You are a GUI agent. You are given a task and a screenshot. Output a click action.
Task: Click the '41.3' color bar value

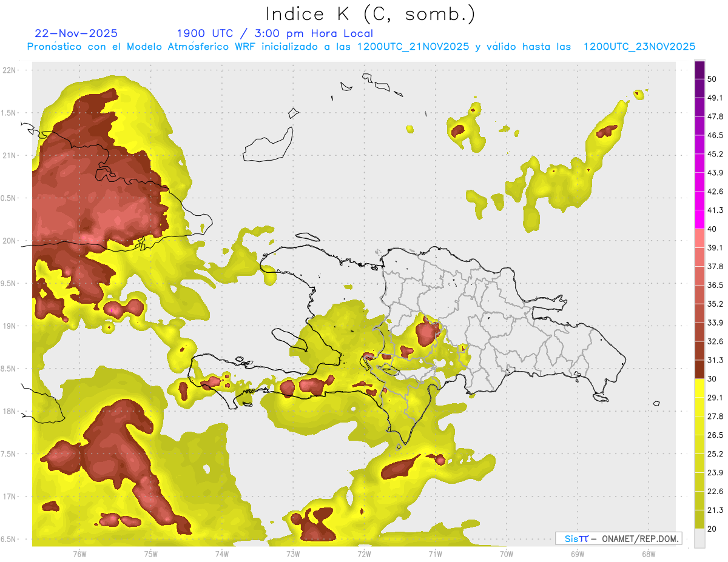715,210
